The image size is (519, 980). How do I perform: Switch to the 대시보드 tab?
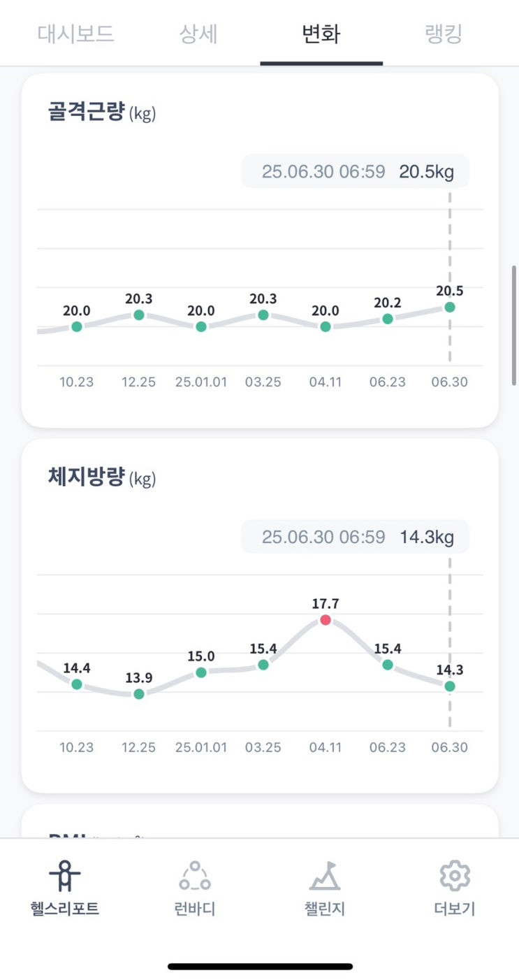point(75,34)
